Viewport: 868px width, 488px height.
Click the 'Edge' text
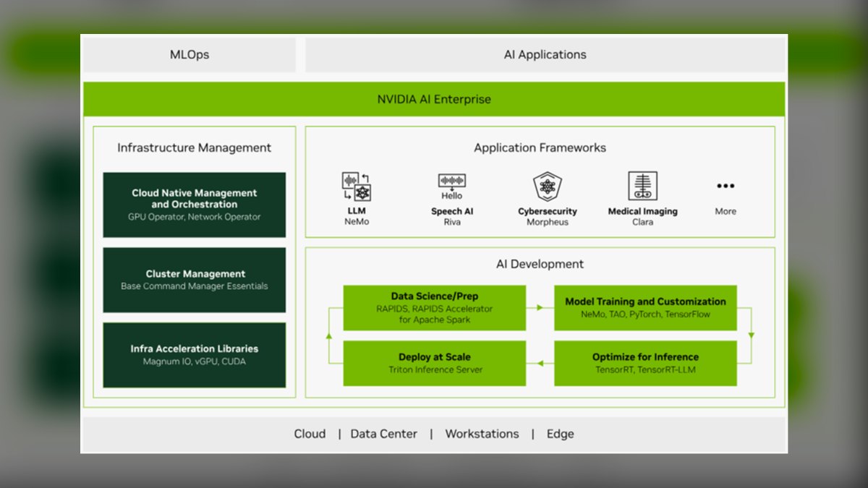[561, 434]
